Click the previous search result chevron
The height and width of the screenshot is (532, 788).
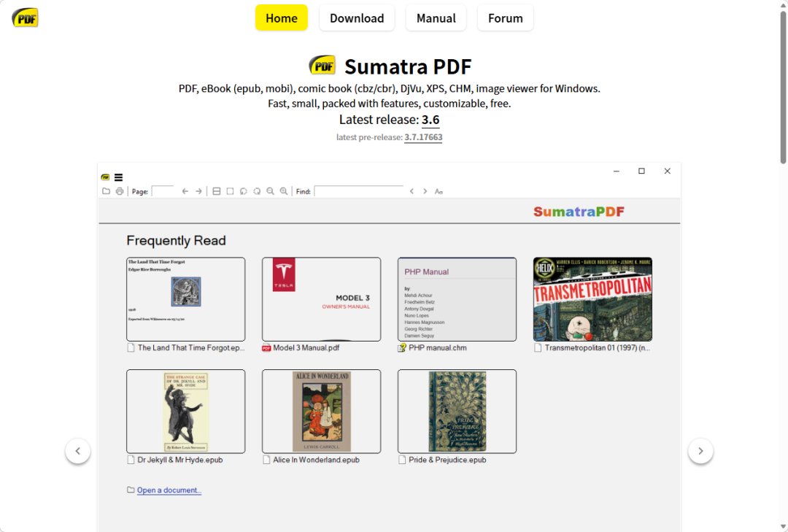pyautogui.click(x=412, y=190)
